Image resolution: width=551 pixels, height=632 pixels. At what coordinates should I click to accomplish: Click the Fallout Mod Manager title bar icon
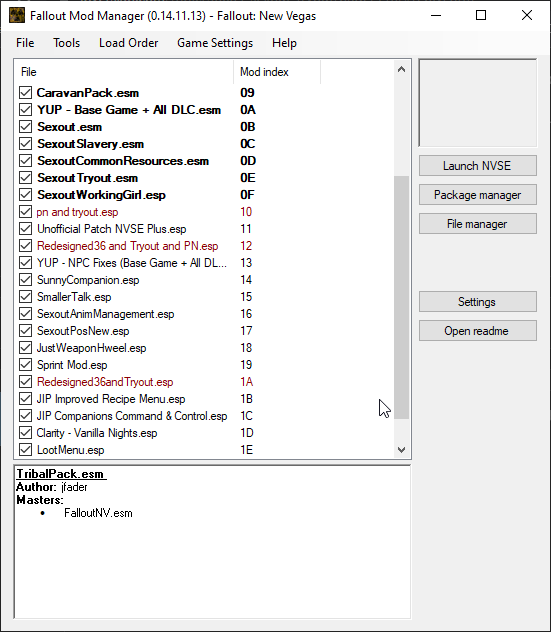(x=17, y=16)
